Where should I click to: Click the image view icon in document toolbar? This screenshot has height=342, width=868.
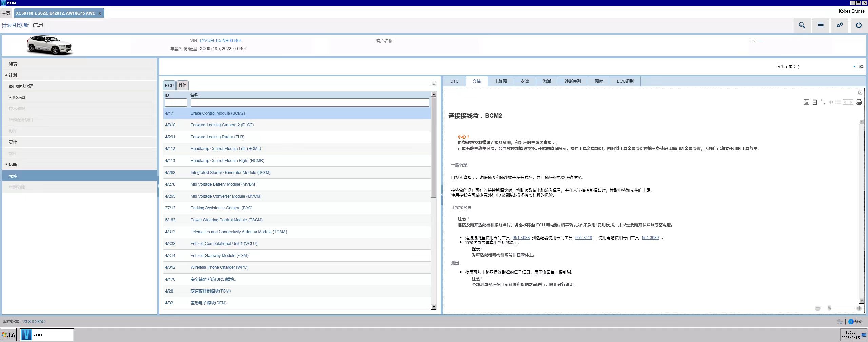tap(806, 102)
